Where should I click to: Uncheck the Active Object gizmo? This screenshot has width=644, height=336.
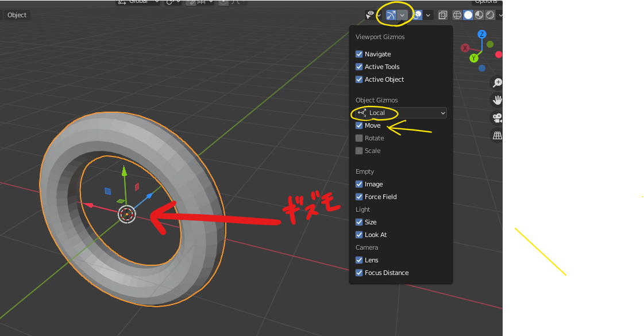click(x=359, y=79)
